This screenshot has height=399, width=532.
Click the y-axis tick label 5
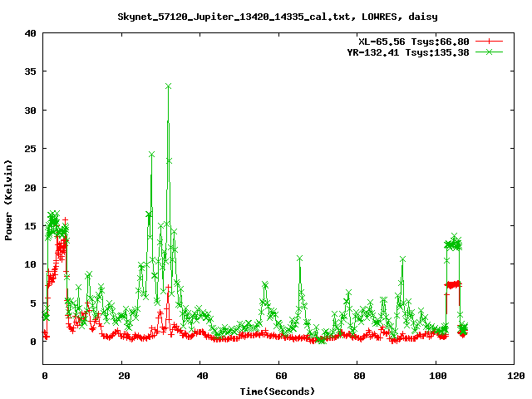coord(33,303)
